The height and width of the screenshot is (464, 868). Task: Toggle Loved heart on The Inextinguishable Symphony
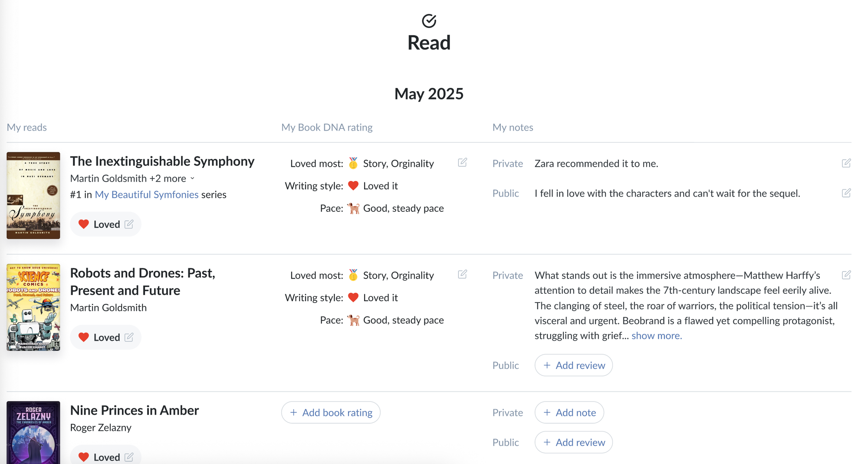pyautogui.click(x=84, y=224)
